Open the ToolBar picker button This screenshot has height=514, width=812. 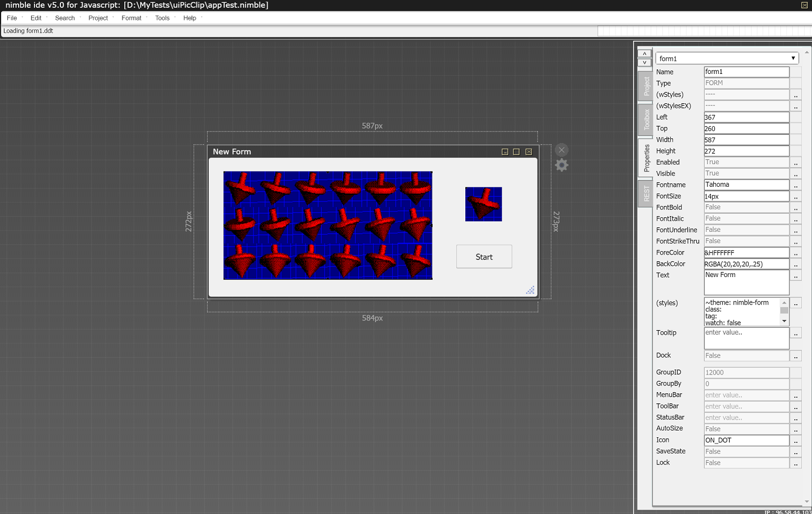[x=796, y=406]
